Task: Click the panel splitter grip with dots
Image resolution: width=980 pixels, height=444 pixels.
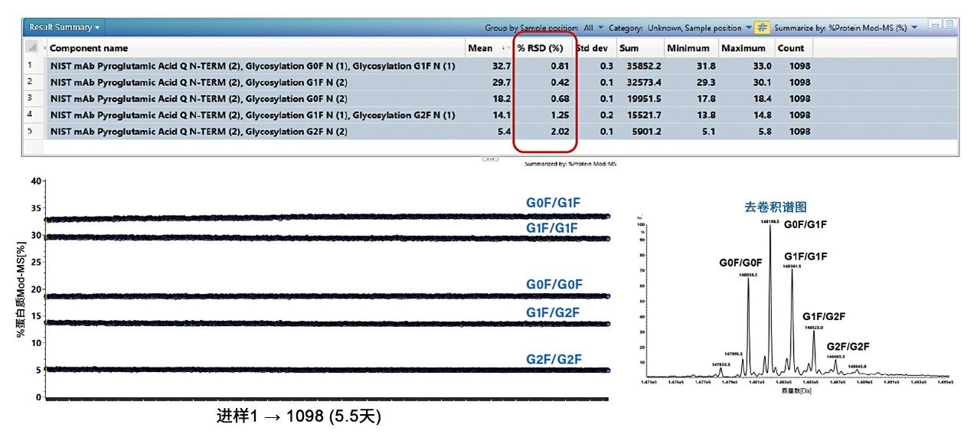Action: coord(490,158)
